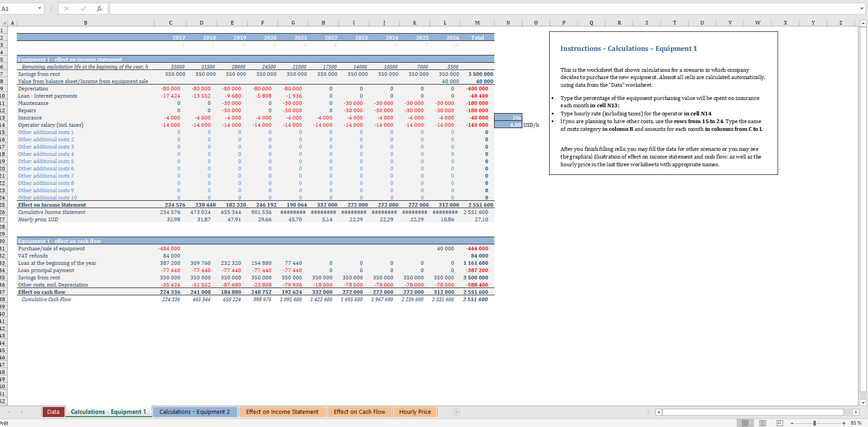The width and height of the screenshot is (868, 427).
Task: Go to previous sheet tab arrow
Action: point(9,412)
